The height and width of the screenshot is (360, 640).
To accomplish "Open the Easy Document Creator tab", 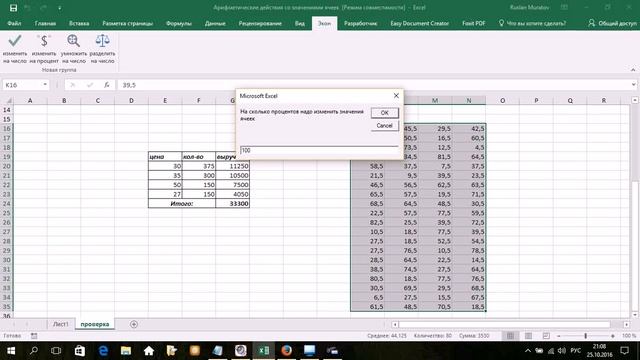I will click(420, 23).
